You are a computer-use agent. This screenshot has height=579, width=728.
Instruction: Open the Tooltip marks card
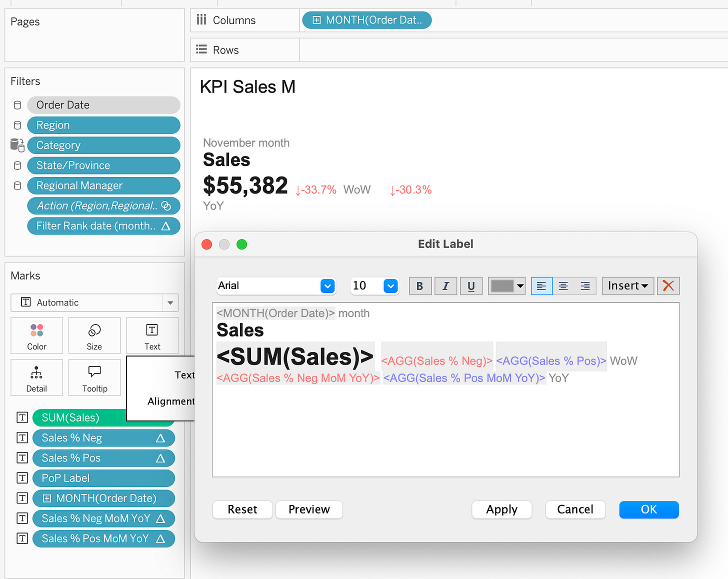click(x=94, y=377)
